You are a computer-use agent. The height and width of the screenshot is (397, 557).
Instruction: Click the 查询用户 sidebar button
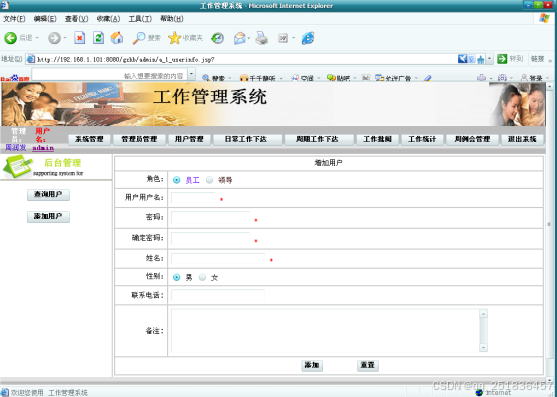48,195
